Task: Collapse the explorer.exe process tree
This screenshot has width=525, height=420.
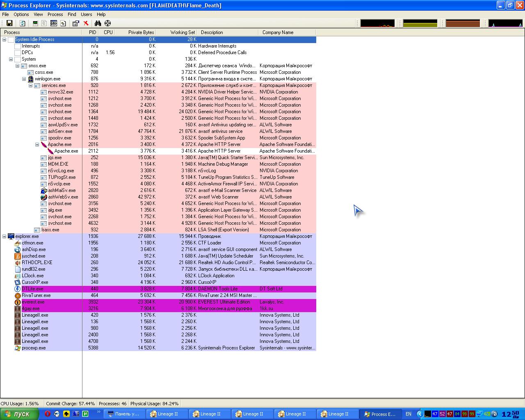Action: tap(5, 236)
